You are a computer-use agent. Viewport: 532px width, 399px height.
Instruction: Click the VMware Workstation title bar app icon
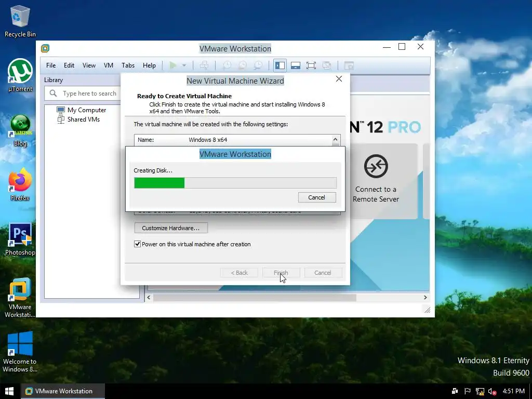point(45,48)
